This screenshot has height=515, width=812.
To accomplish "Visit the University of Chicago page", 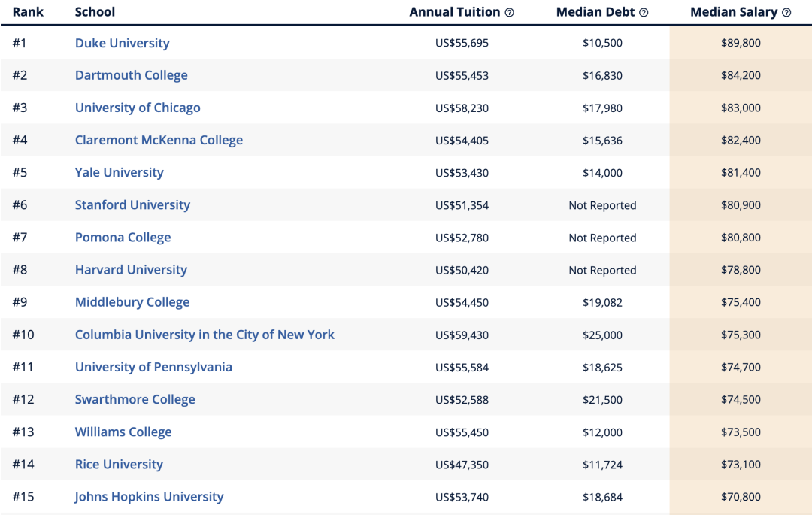I will tap(138, 108).
